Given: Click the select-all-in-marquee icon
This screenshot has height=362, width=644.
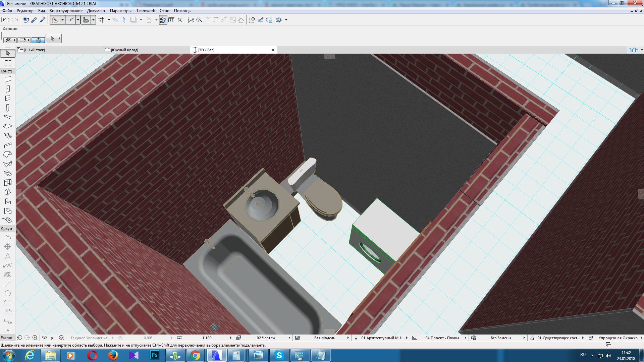Looking at the screenshot, I should coord(252,20).
